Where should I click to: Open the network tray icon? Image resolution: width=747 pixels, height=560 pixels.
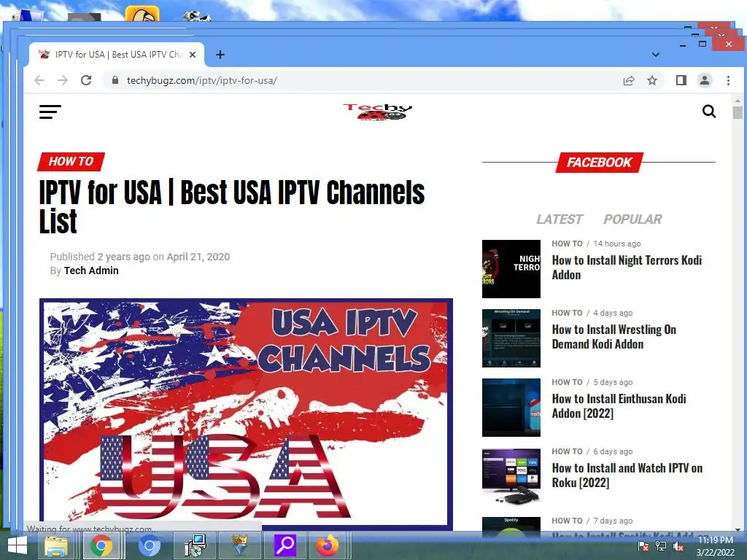tap(661, 546)
